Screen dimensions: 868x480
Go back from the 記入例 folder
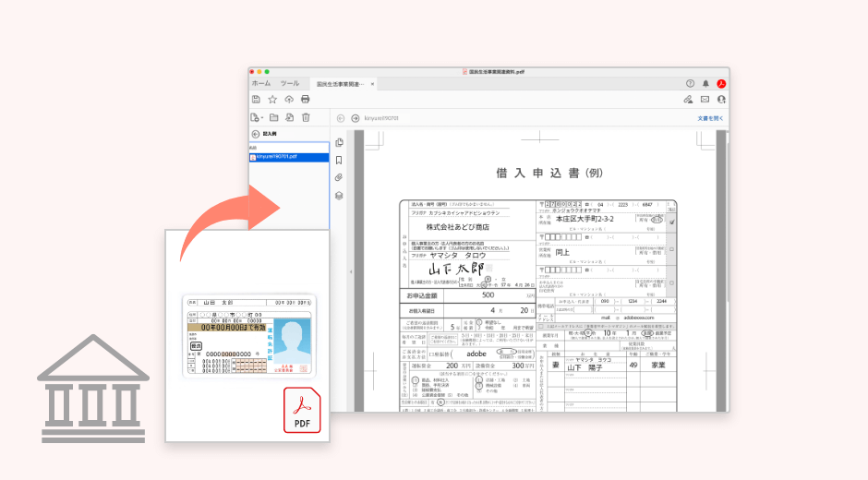(x=255, y=134)
